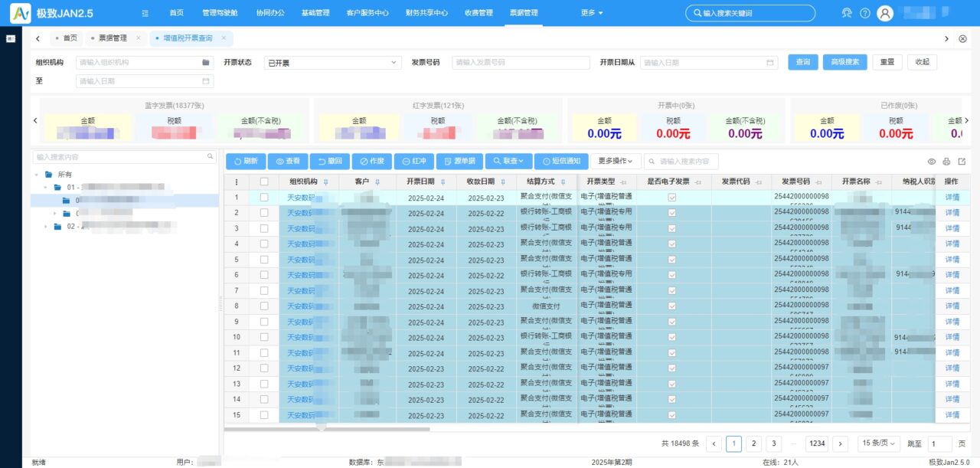
Task: Go to page 2 in pagination
Action: click(753, 443)
